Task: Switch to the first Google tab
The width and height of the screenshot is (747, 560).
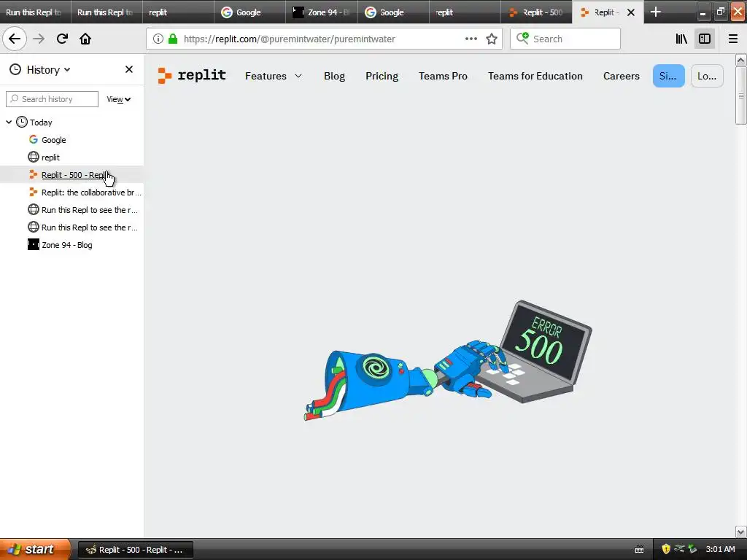Action: (x=249, y=12)
